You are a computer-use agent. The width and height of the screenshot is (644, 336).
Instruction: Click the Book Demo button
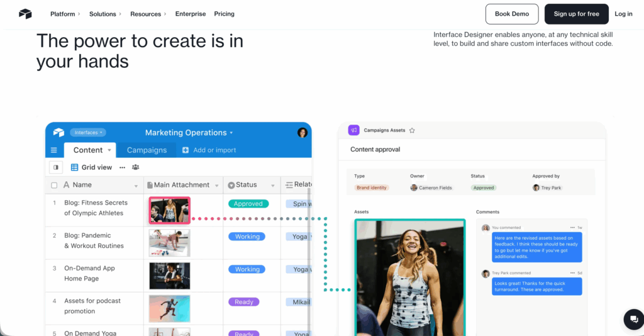tap(511, 14)
